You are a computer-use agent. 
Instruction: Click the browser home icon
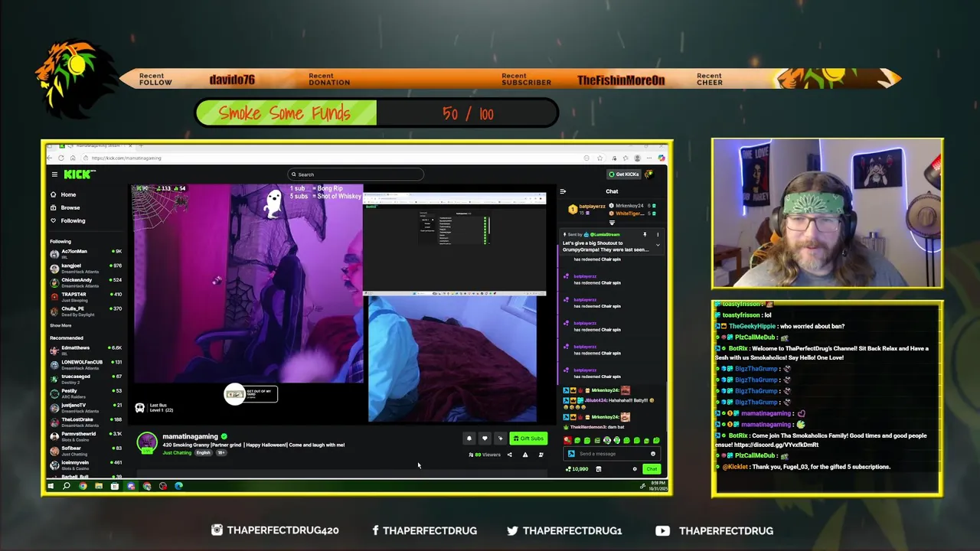pos(73,158)
